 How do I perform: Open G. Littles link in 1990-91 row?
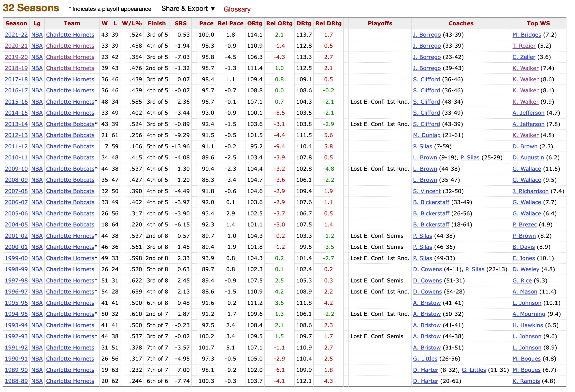tap(425, 359)
